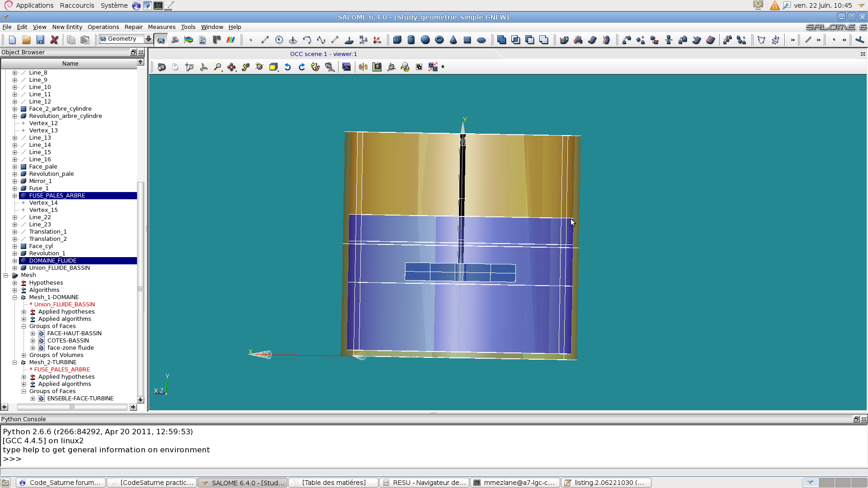Viewport: 868px width, 488px height.
Task: Expand the DOMAINE_FLUIDE tree item
Action: [x=15, y=261]
